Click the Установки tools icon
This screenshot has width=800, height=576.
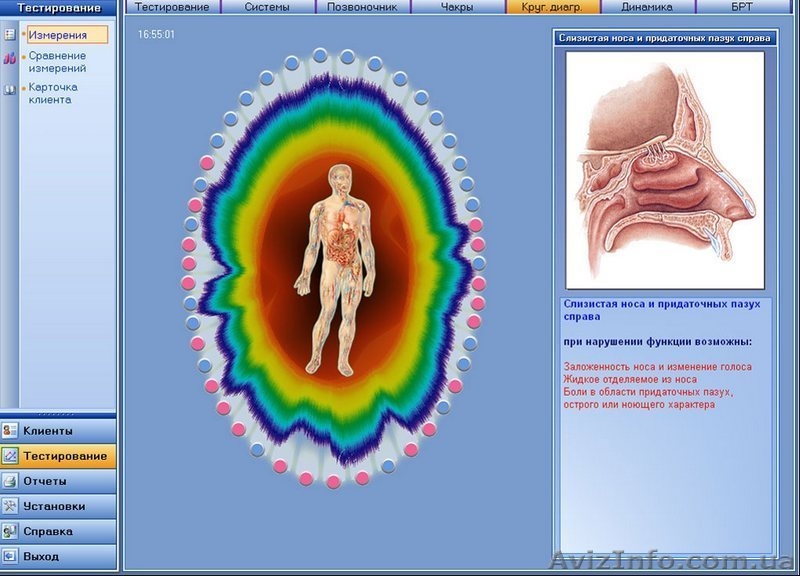(x=10, y=506)
